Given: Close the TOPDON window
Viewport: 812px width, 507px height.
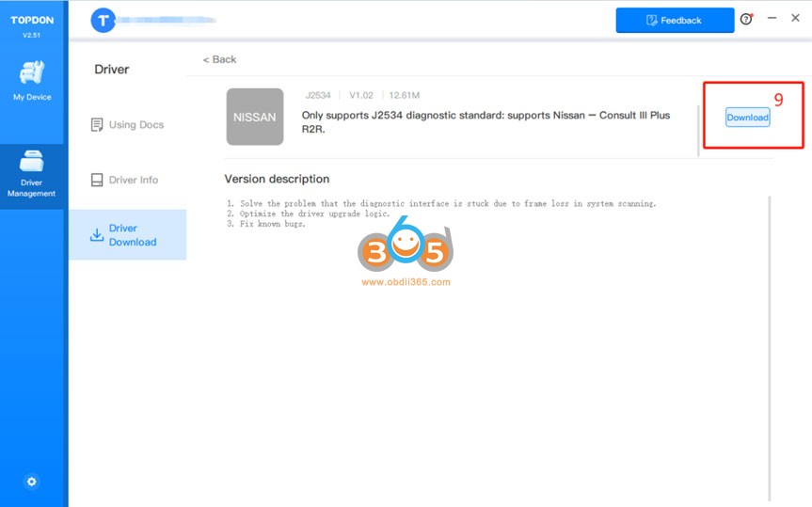Looking at the screenshot, I should pyautogui.click(x=795, y=18).
